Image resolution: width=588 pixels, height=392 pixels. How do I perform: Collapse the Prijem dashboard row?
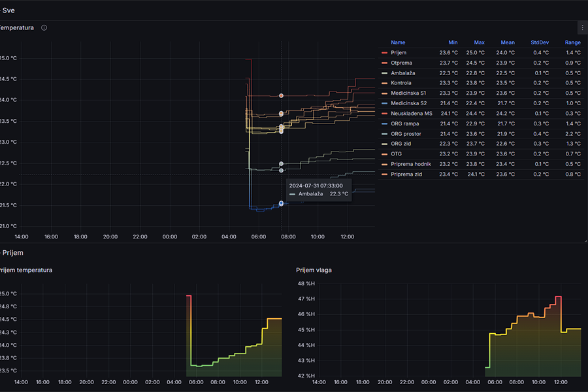[12, 253]
